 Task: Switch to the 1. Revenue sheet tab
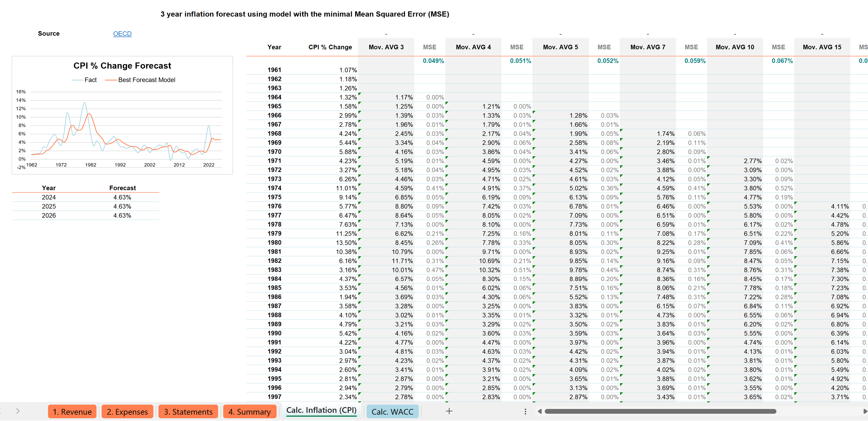click(72, 411)
